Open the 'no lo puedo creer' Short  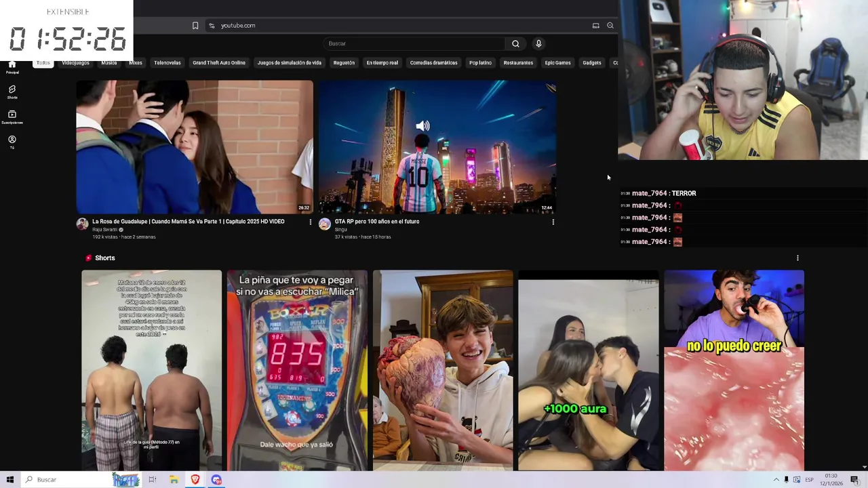tap(734, 370)
